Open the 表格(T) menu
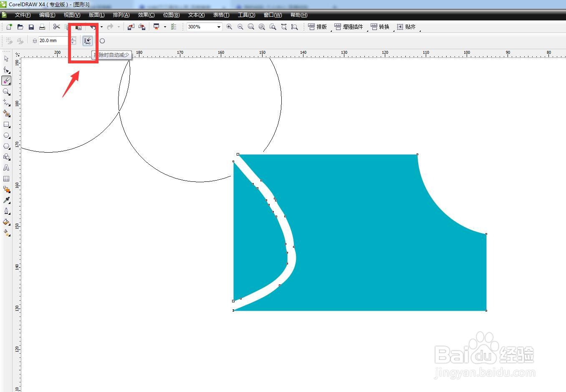 point(221,15)
